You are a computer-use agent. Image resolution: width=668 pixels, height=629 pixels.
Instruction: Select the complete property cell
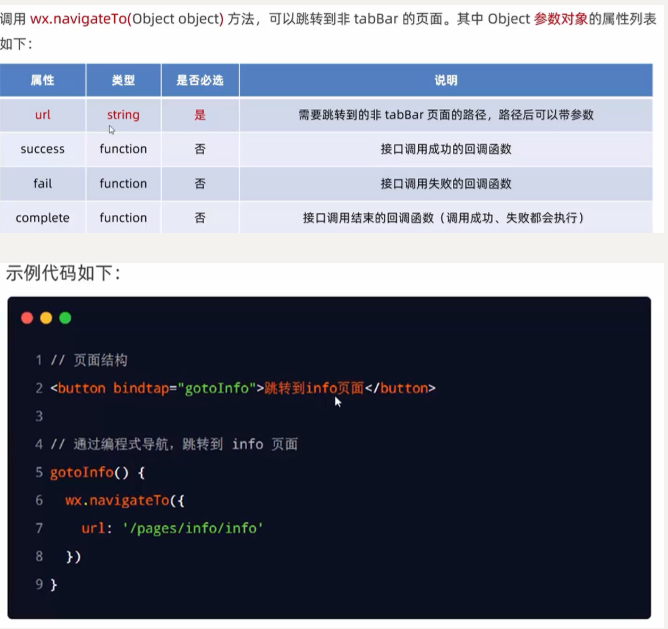coord(43,218)
